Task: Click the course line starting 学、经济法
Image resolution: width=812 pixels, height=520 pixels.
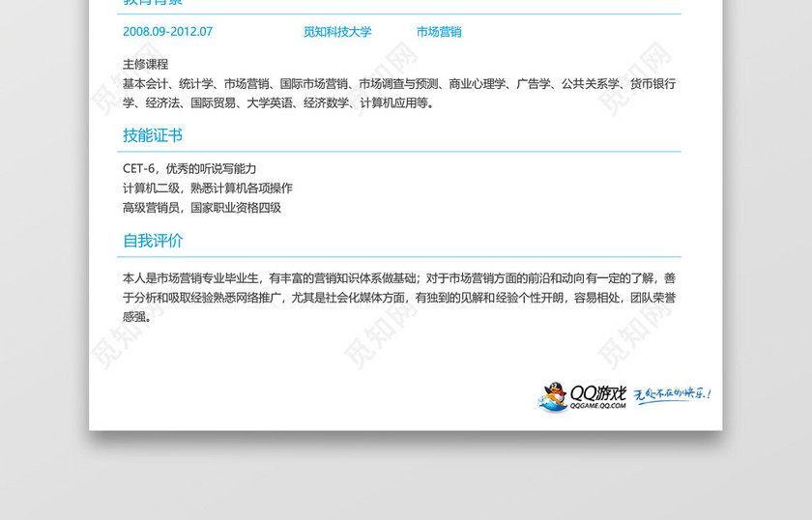Action: pos(278,103)
